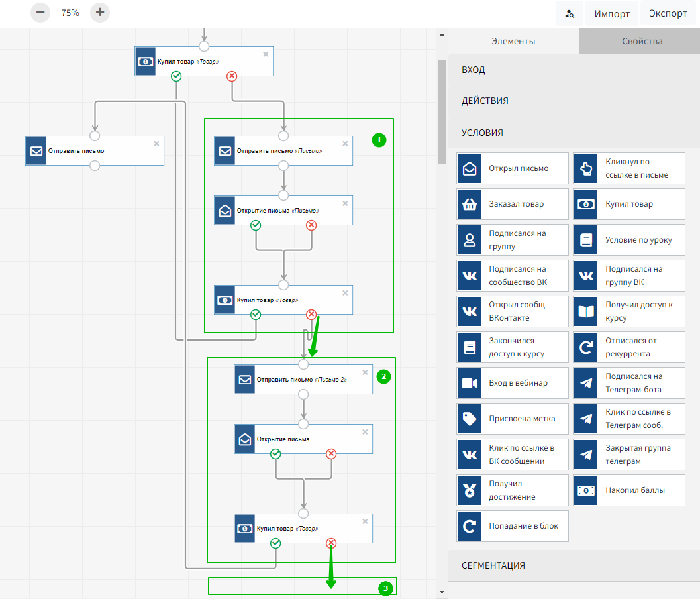This screenshot has height=599, width=700.
Task: Expand the 'ВХОД' section
Action: coord(574,70)
